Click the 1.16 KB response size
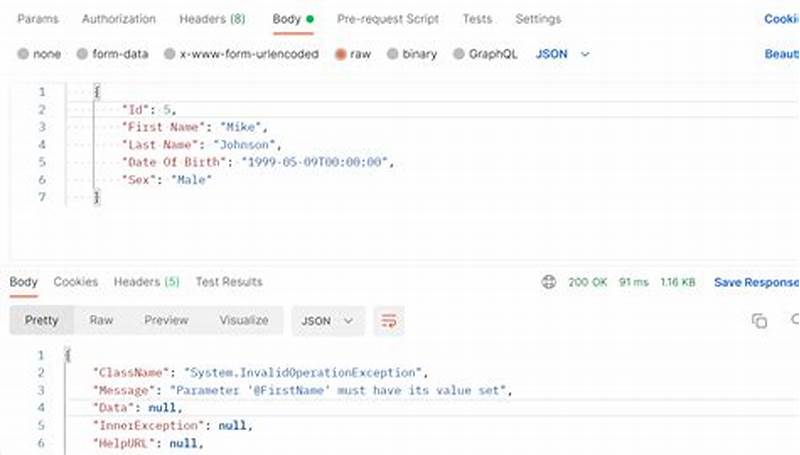Image resolution: width=800 pixels, height=455 pixels. point(678,282)
